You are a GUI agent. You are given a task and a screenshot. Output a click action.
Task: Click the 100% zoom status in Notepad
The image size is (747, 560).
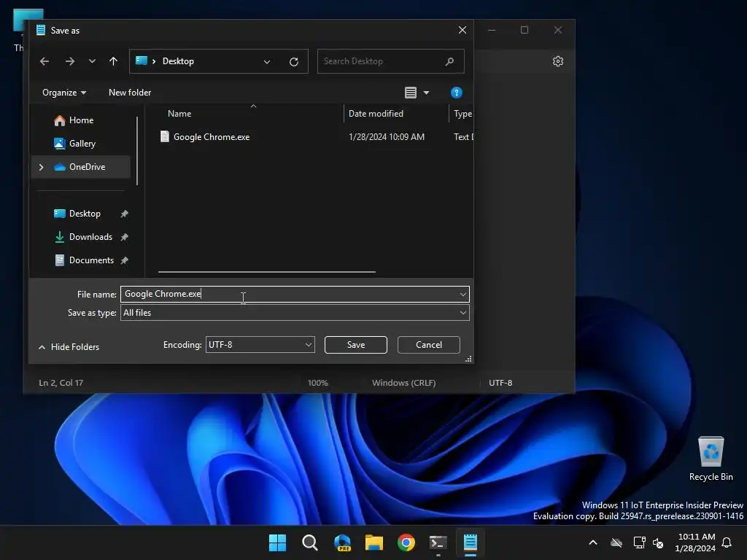click(x=318, y=383)
